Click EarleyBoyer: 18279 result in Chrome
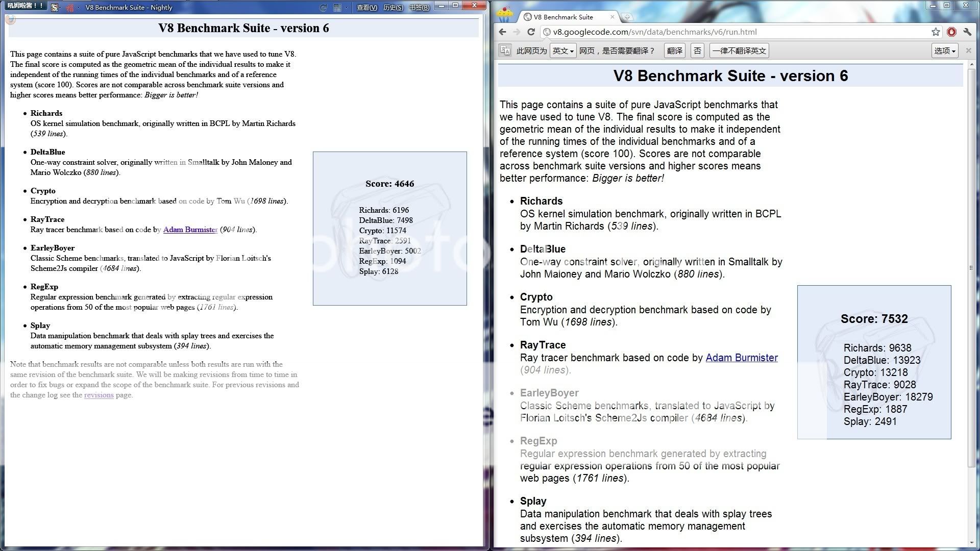Screen dimensions: 980x551 coord(888,397)
